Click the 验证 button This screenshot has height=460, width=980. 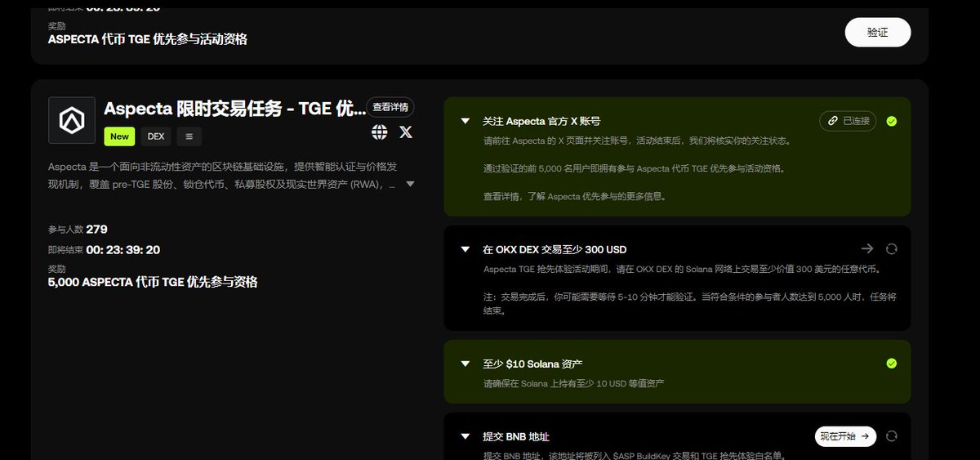877,33
